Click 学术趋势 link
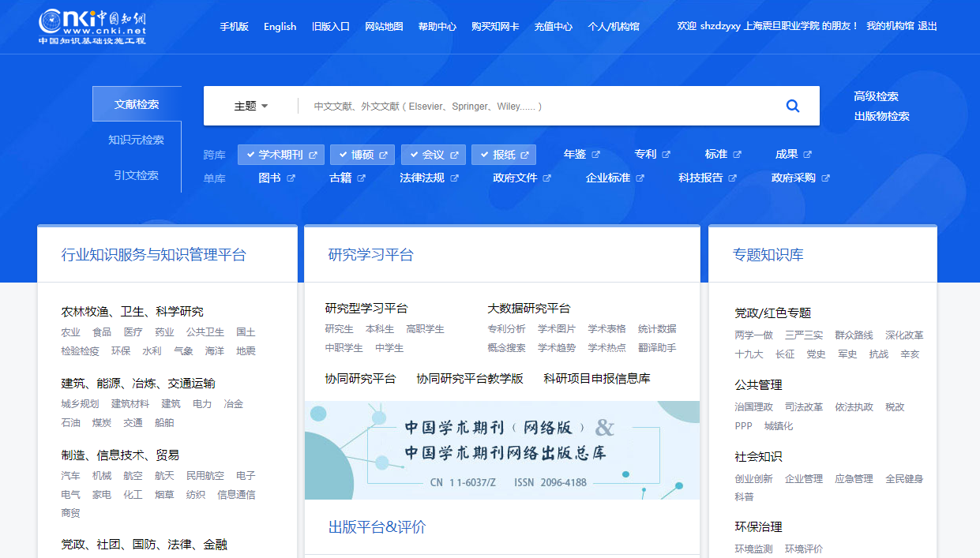This screenshot has width=980, height=558. (557, 348)
